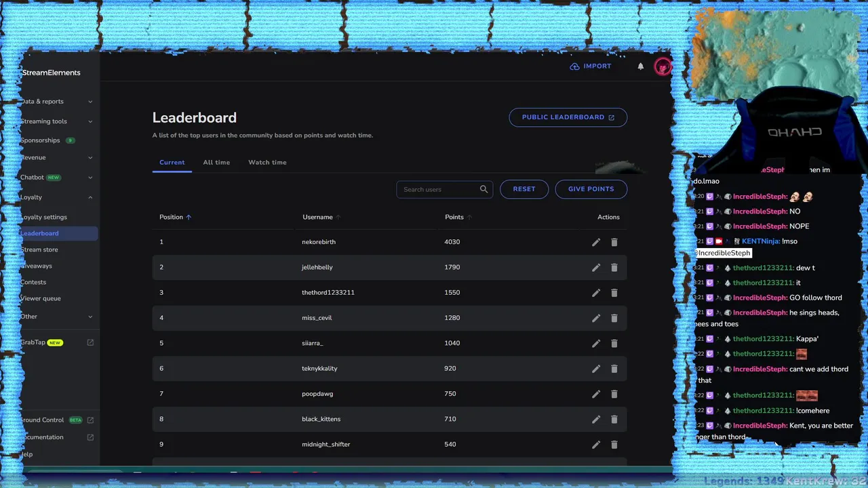Viewport: 868px width, 488px height.
Task: Edit points for siiarra_
Action: 596,344
